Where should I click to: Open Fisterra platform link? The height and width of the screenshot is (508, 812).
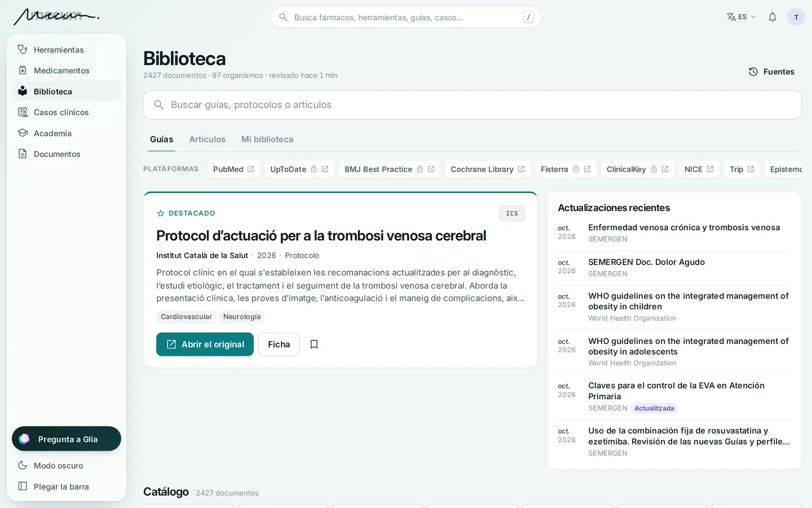click(566, 169)
